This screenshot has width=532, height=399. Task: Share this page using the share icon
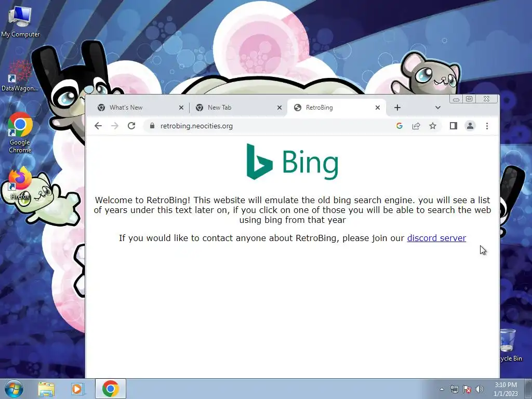tap(416, 126)
